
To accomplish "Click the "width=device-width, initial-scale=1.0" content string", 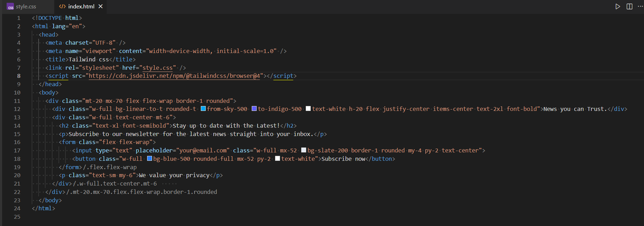I will (213, 50).
